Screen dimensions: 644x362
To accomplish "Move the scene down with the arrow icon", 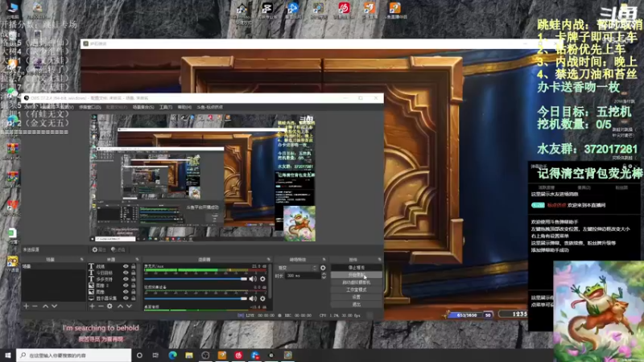I will 54,306.
